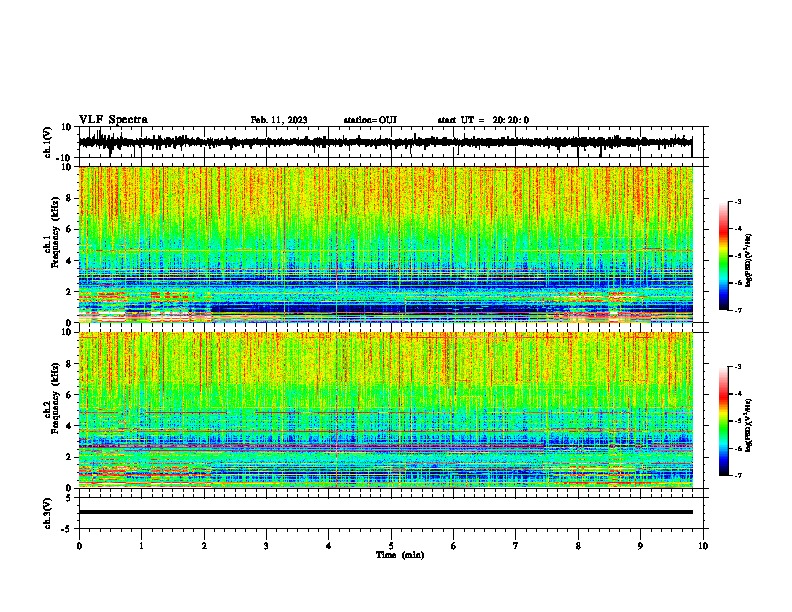Image resolution: width=792 pixels, height=612 pixels.
Task: Click the thick black ch.3 voltage trace
Action: click(386, 512)
